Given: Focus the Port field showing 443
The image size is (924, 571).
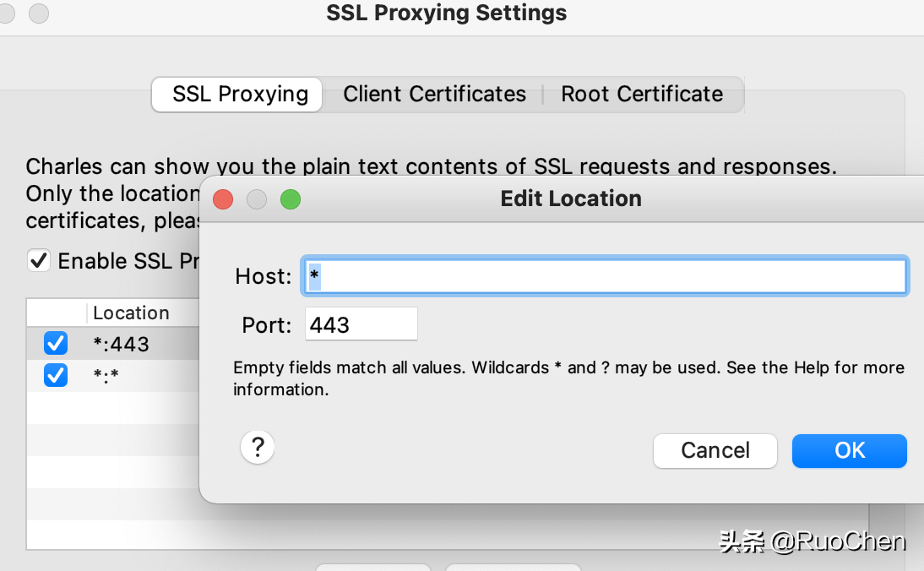Looking at the screenshot, I should 361,324.
